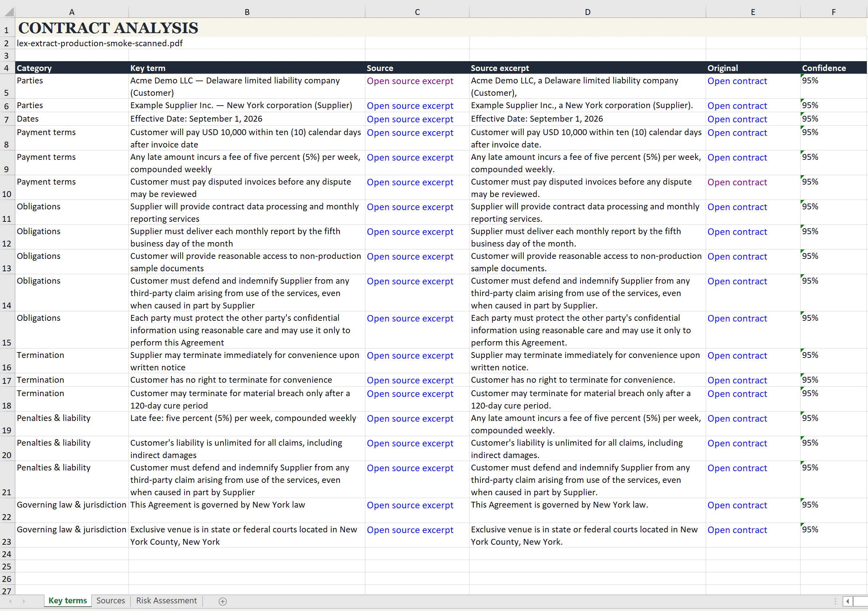Select 'Governing law & jurisdiction' cell in row 22
The image size is (868, 611).
72,511
